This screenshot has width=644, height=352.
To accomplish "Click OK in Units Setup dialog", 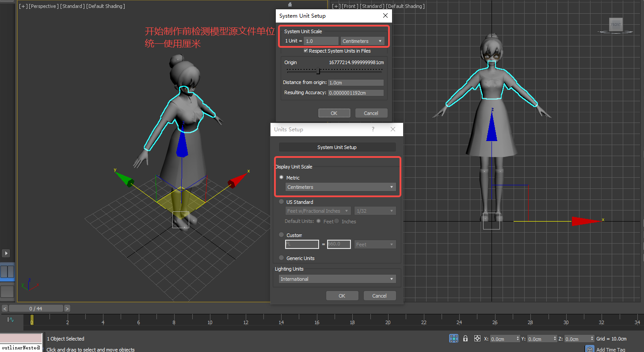I will [342, 296].
